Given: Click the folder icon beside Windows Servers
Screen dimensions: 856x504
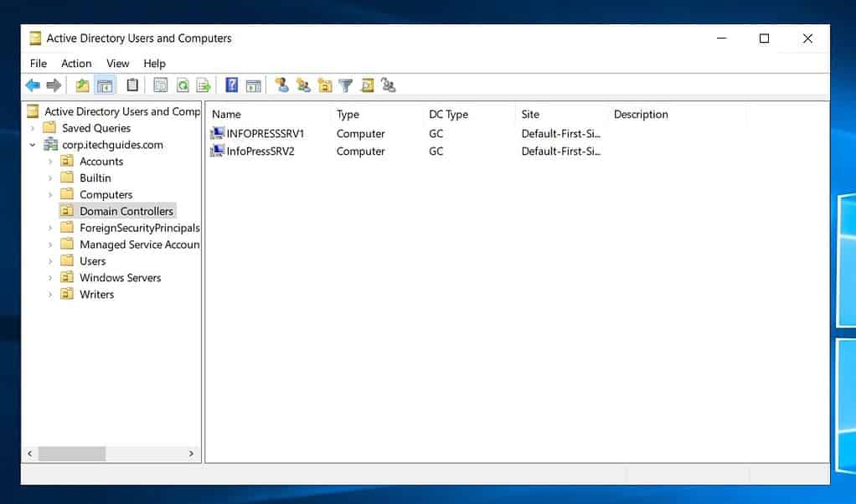Looking at the screenshot, I should (67, 277).
